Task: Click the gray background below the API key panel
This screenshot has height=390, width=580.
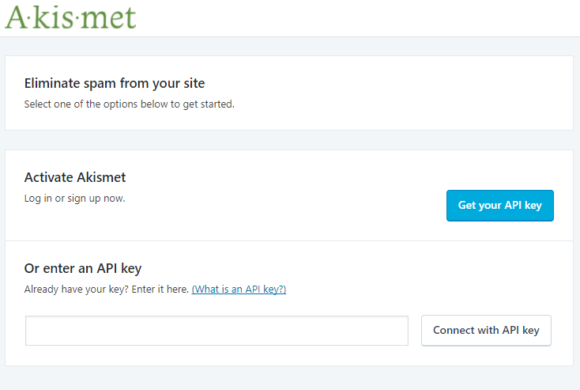Action: [290, 378]
